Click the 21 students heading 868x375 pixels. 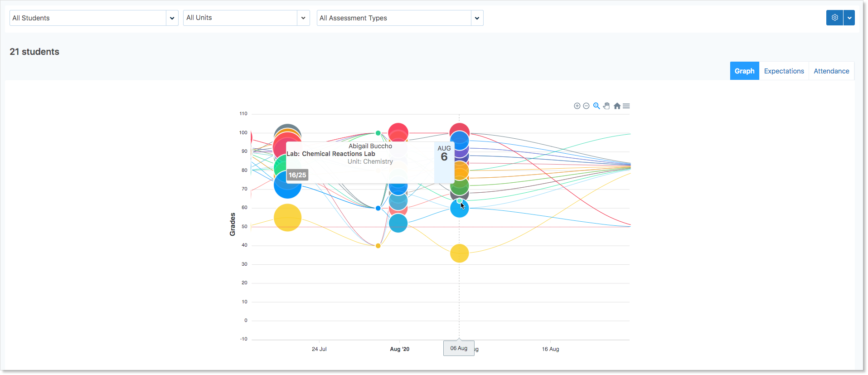coord(34,52)
